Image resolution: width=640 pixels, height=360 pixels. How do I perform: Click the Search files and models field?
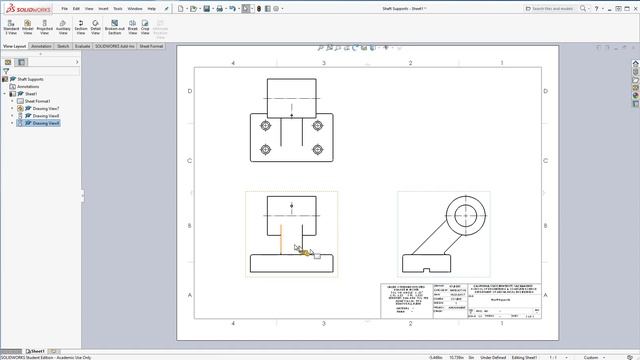551,8
